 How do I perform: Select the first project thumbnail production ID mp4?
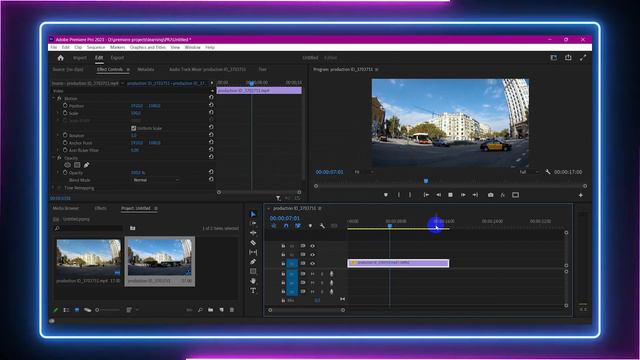pos(89,258)
